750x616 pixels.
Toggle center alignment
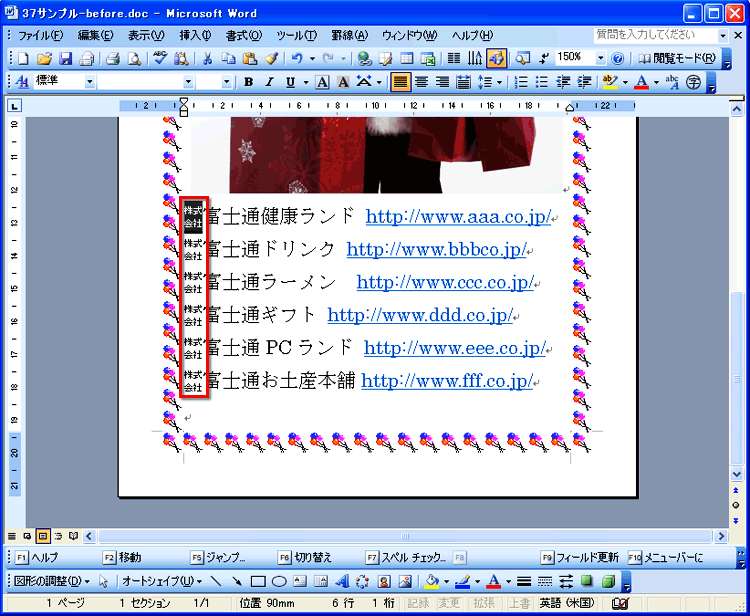pos(421,82)
